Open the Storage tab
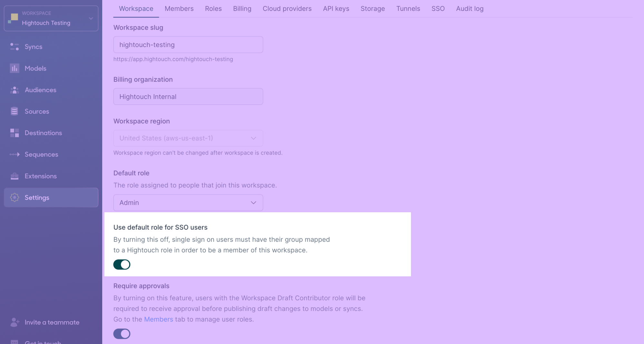Viewport: 644px width, 344px height. [x=373, y=9]
